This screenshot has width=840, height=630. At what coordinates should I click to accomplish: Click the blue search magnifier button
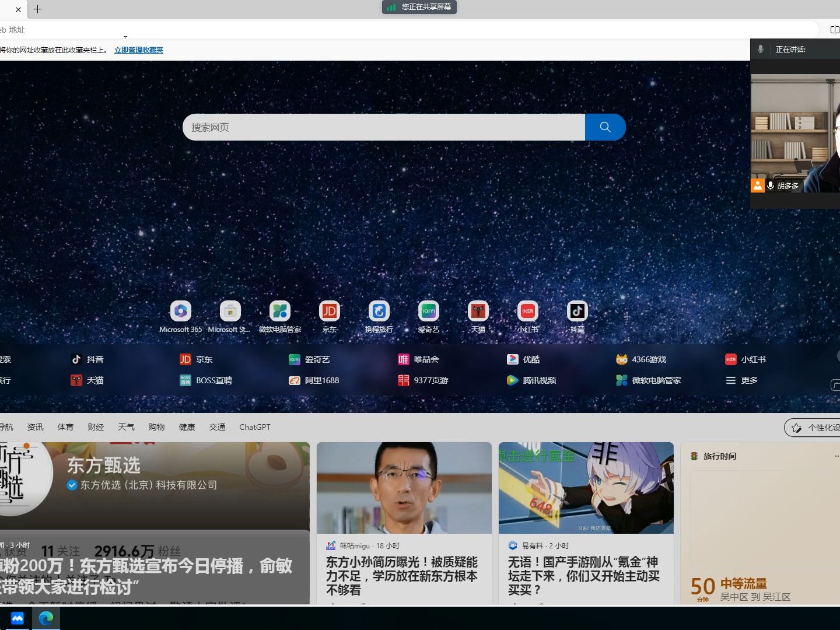605,127
